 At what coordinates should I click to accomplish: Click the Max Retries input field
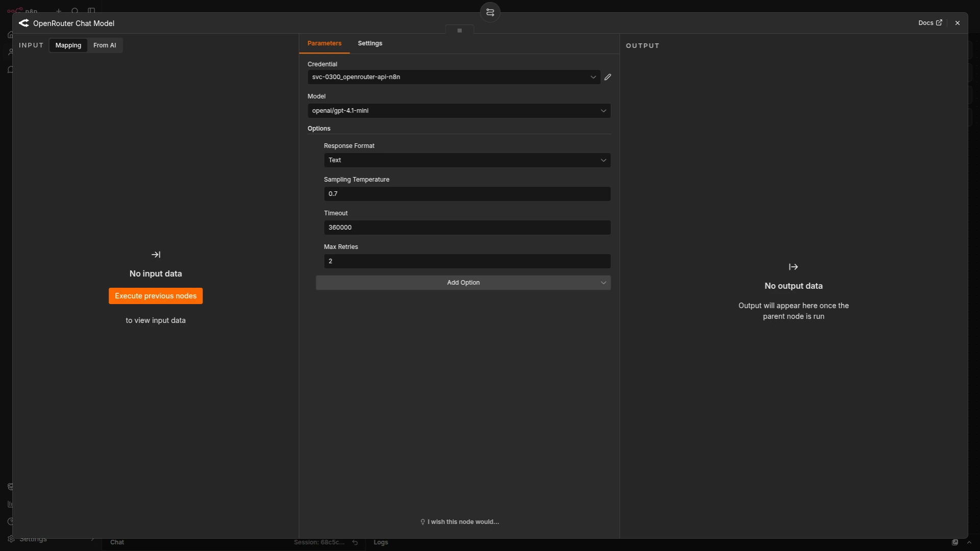coord(467,261)
